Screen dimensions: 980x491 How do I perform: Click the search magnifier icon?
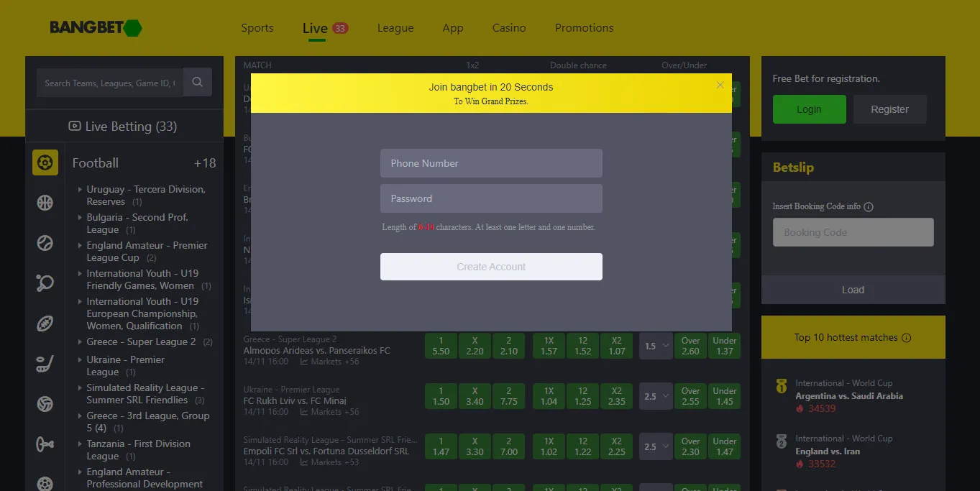pyautogui.click(x=197, y=82)
